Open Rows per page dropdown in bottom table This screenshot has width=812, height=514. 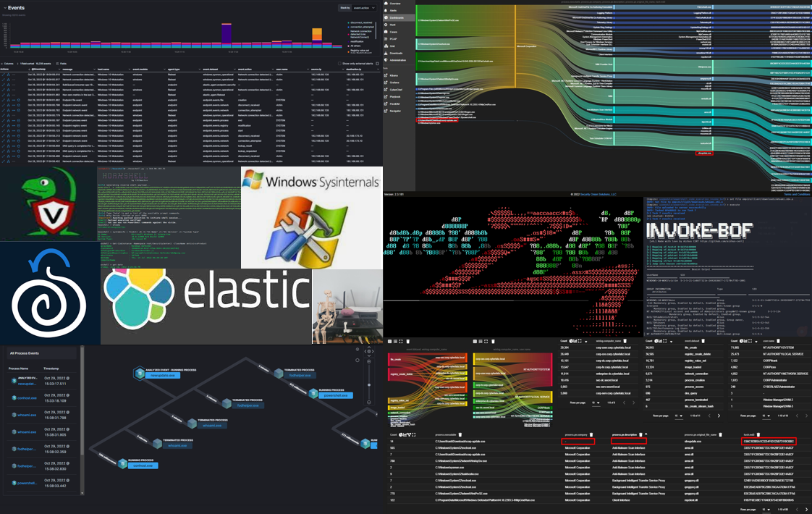click(x=767, y=510)
